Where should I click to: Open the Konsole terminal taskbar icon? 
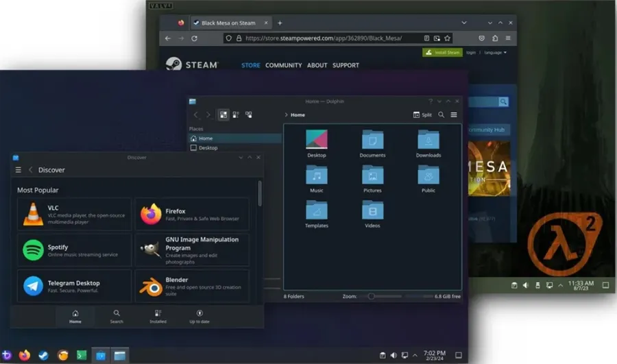click(82, 355)
